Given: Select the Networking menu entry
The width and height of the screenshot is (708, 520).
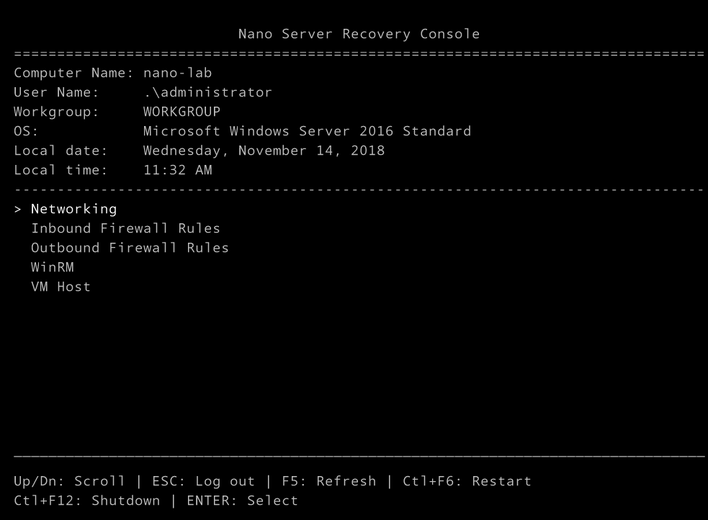Looking at the screenshot, I should (74, 209).
